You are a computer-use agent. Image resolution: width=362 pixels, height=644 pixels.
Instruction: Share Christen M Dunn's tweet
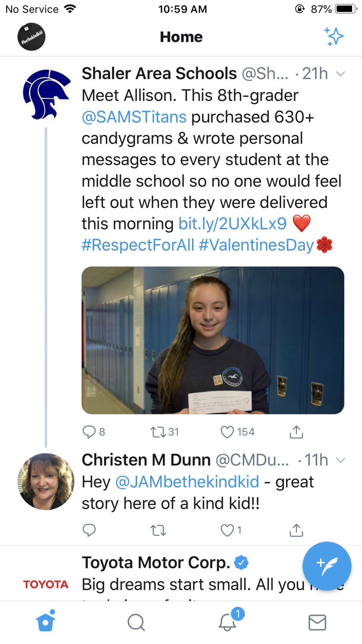tap(296, 530)
